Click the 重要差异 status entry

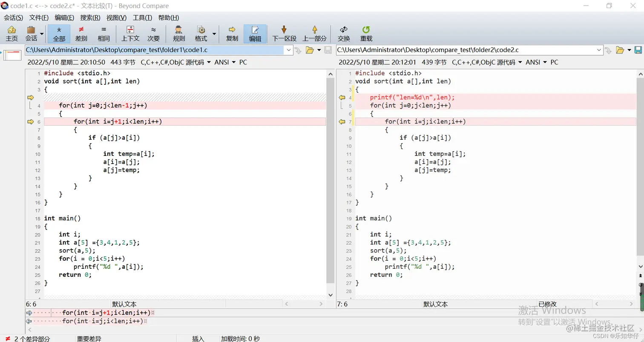89,339
